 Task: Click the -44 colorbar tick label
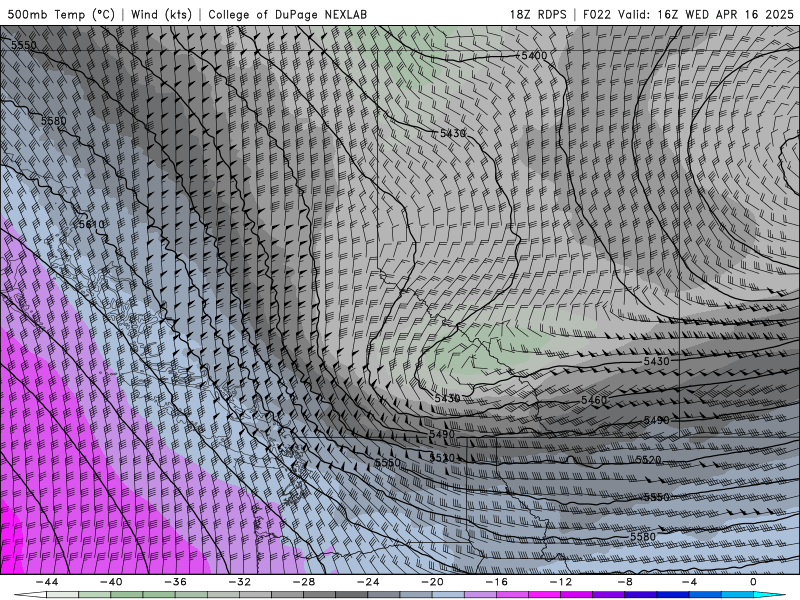46,582
